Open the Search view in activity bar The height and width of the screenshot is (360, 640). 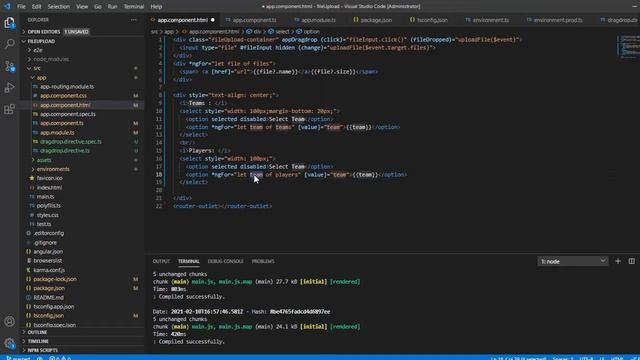click(9, 44)
